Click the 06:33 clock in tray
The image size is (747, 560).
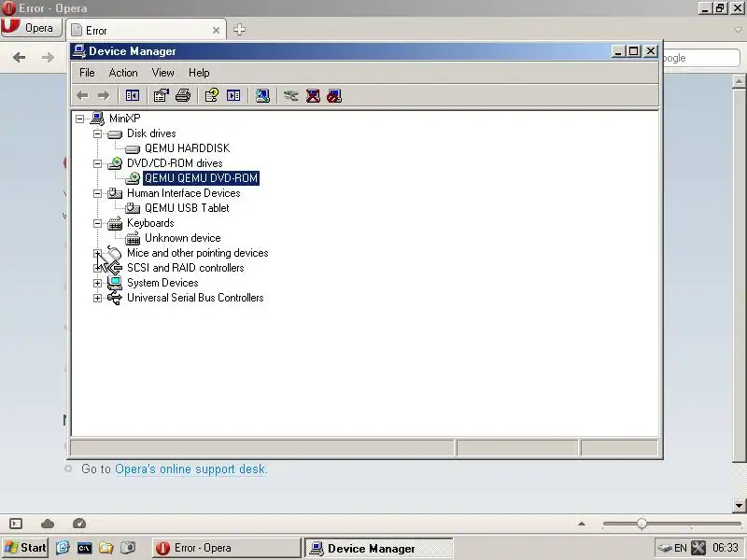click(x=726, y=548)
